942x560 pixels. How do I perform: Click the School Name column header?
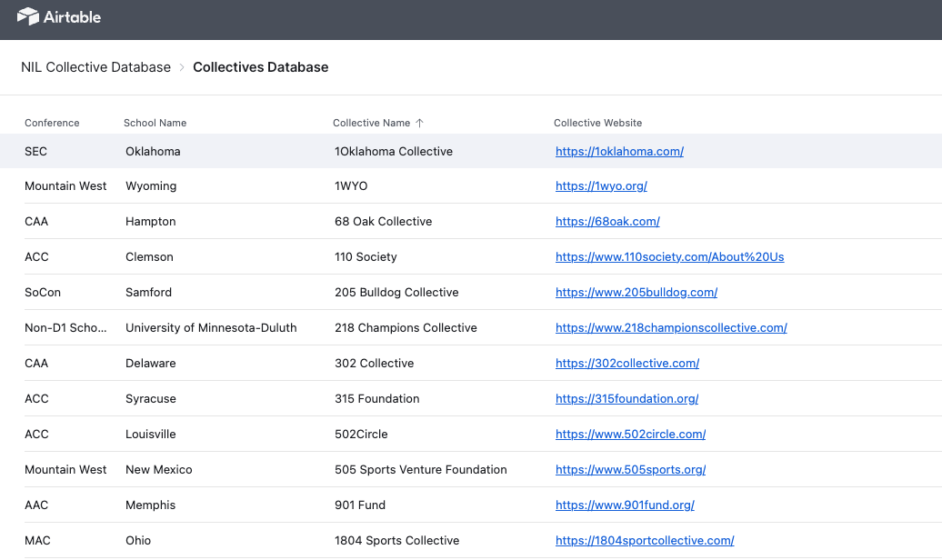pos(155,123)
